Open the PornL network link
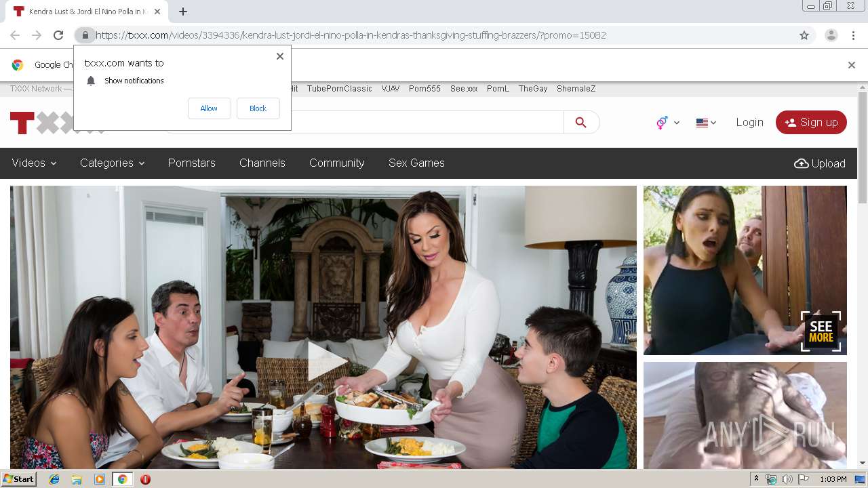 point(498,89)
